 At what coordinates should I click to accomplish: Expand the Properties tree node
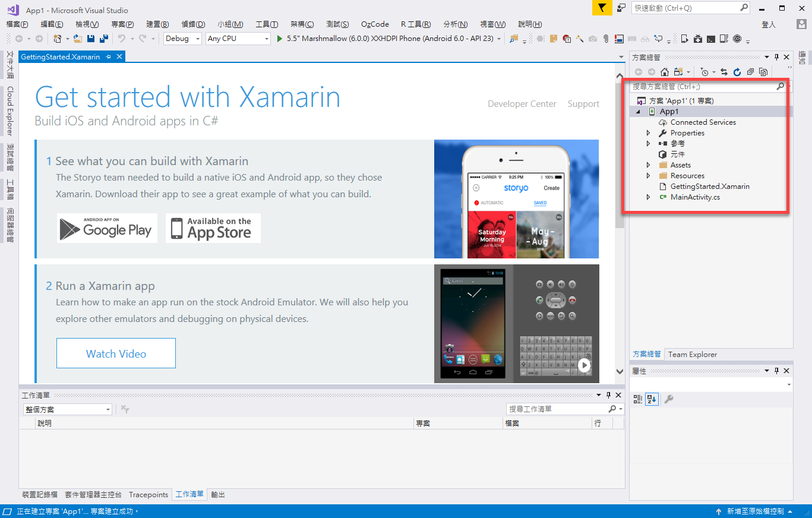click(649, 133)
